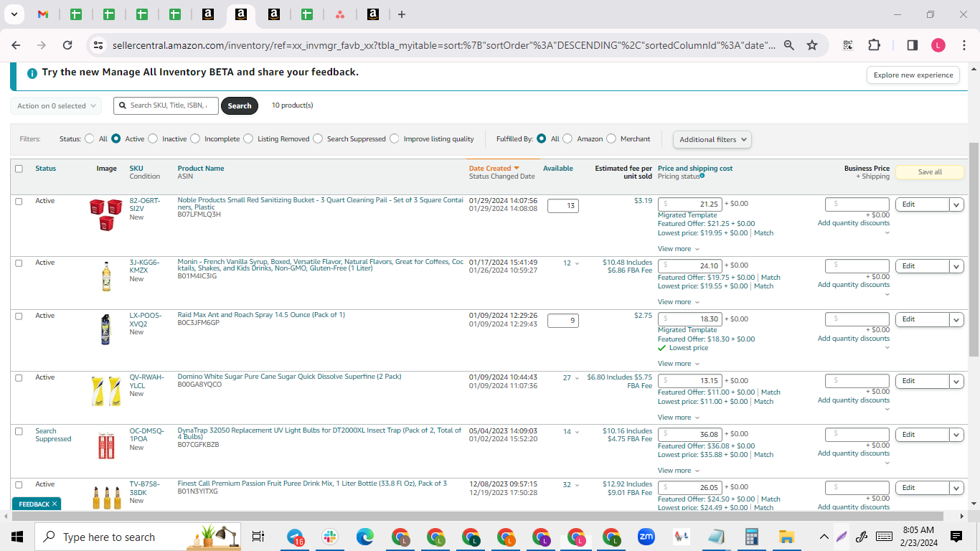Open Edit dropdown arrow for Domino Sugar row
980x551 pixels.
(956, 381)
